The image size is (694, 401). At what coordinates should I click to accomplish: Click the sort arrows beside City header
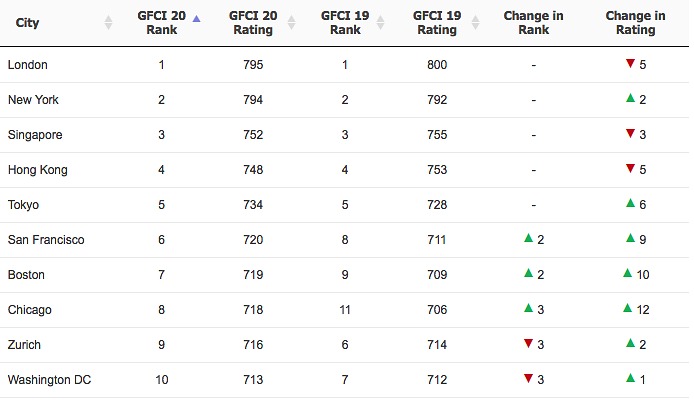(x=108, y=23)
